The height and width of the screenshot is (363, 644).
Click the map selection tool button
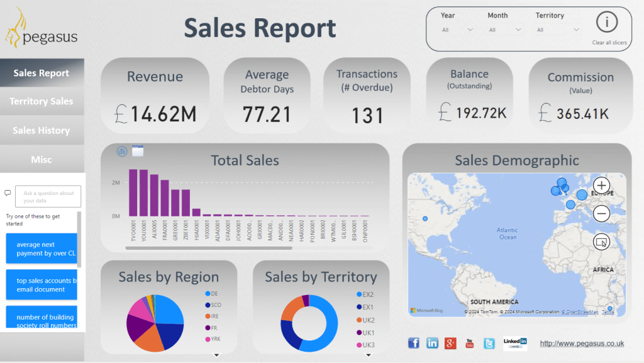pos(601,242)
